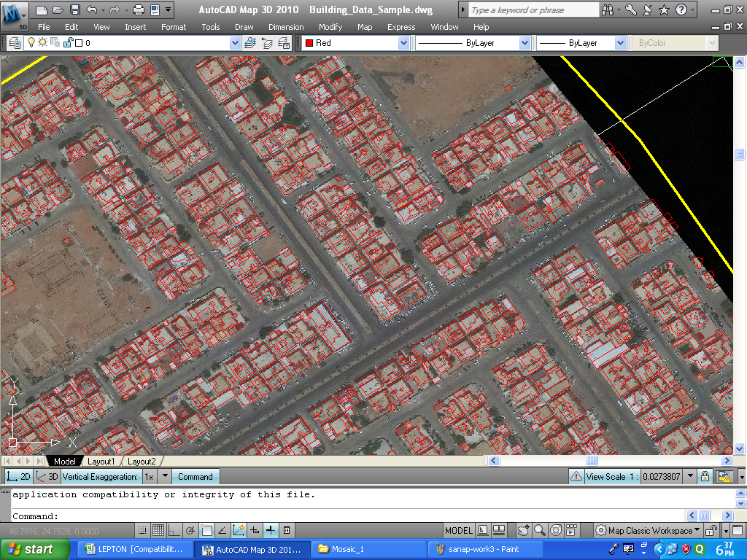The height and width of the screenshot is (560, 747).
Task: Open the Map menu
Action: click(365, 27)
